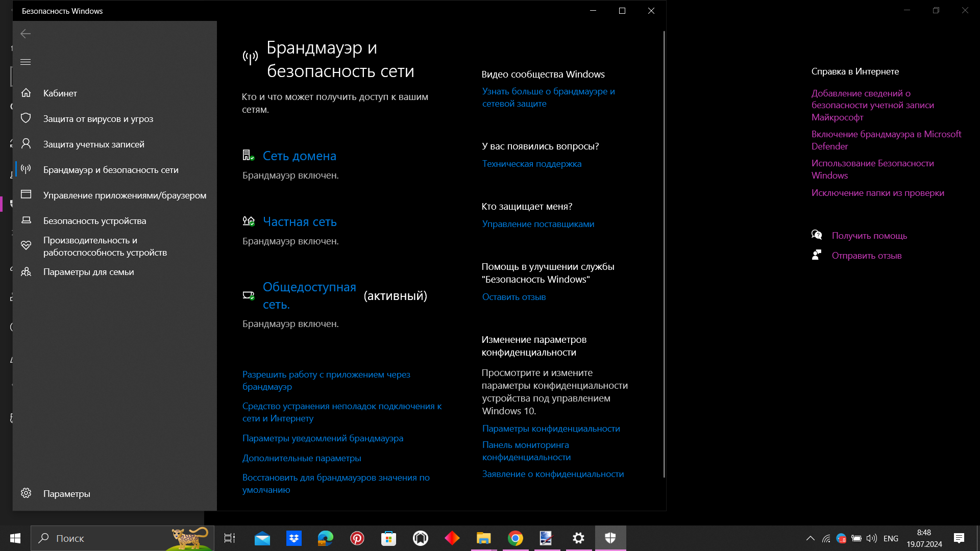Click the device security laptop icon
Image resolution: width=980 pixels, height=551 pixels.
pyautogui.click(x=26, y=220)
